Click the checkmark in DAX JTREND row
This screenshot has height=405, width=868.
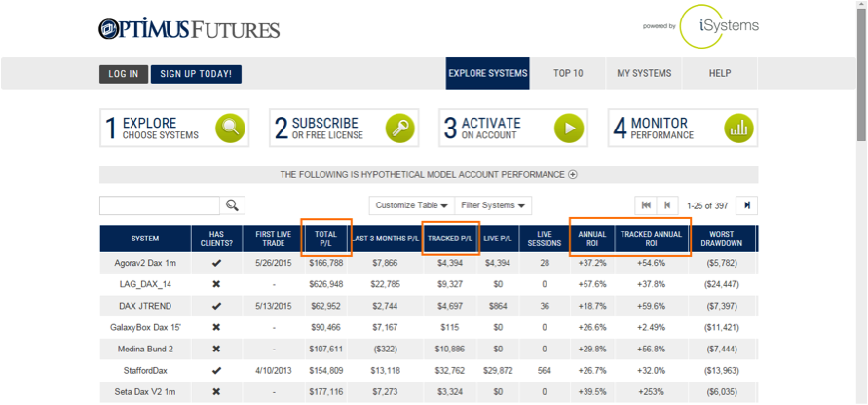click(216, 306)
